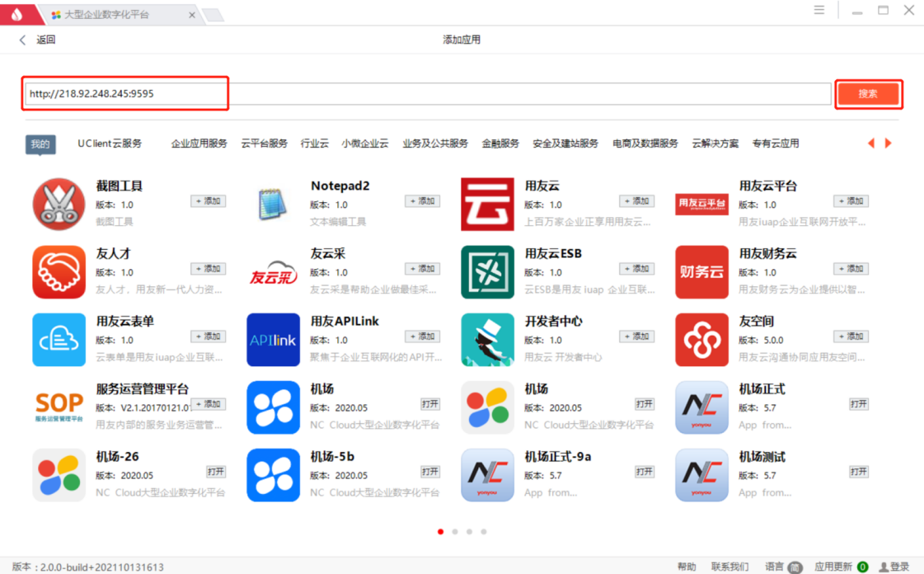The height and width of the screenshot is (574, 924).
Task: Add the 友空间 app
Action: pos(851,336)
